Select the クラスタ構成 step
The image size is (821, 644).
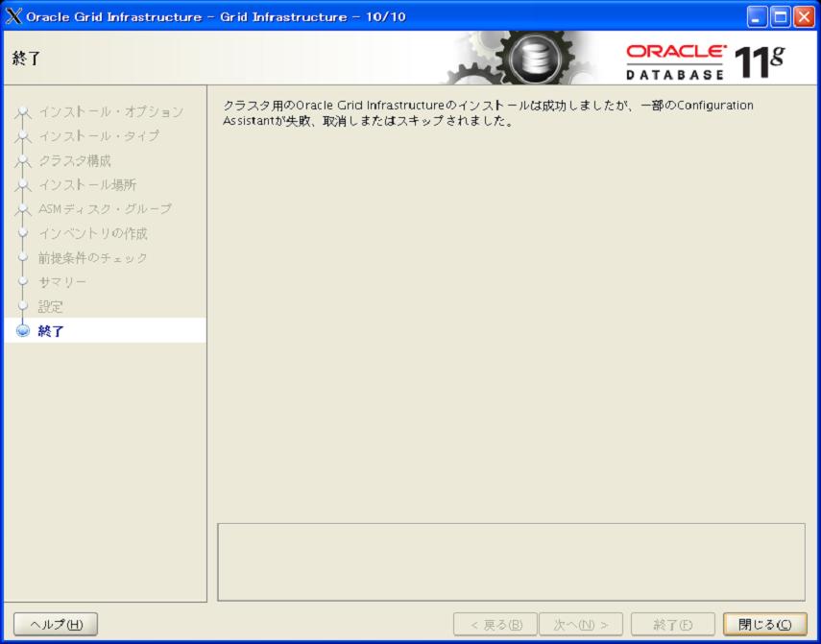(75, 160)
